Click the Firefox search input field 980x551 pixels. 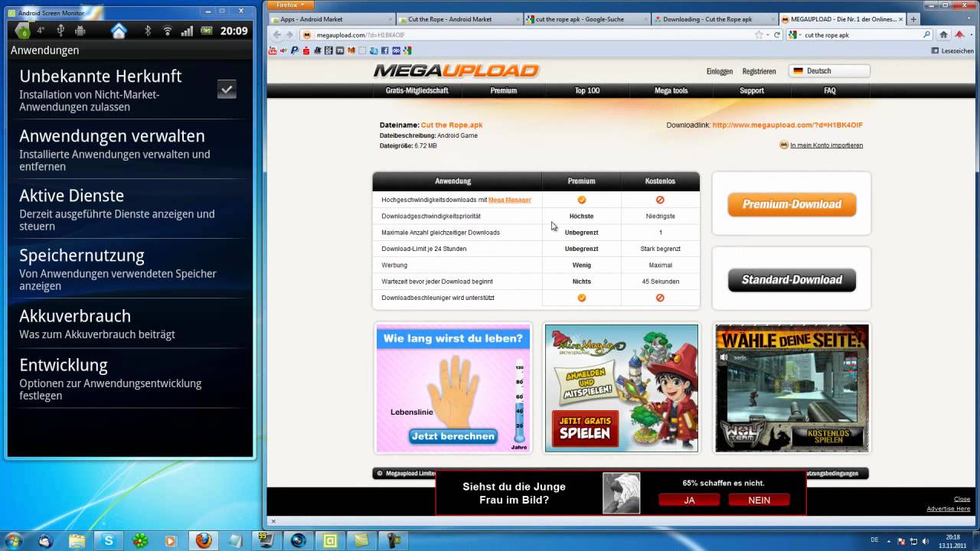point(861,34)
